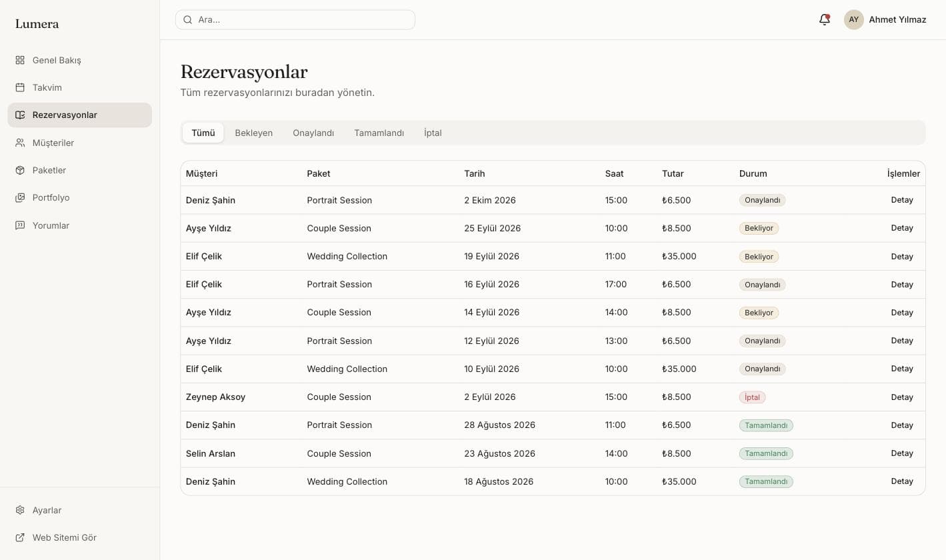Open the Yorumlar comments icon

(x=20, y=225)
